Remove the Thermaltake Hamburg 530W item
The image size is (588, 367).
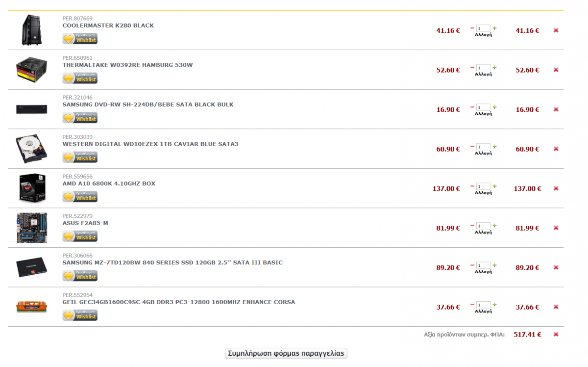(x=556, y=70)
